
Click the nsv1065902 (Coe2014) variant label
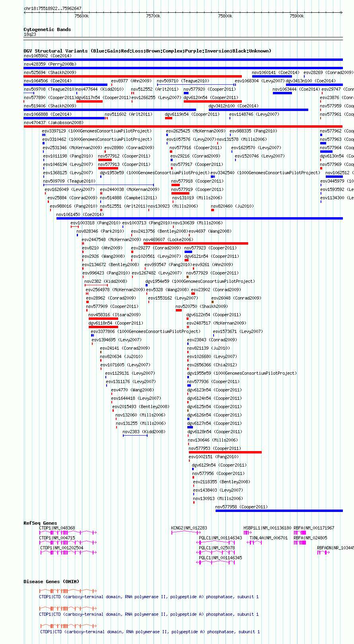coord(47,56)
